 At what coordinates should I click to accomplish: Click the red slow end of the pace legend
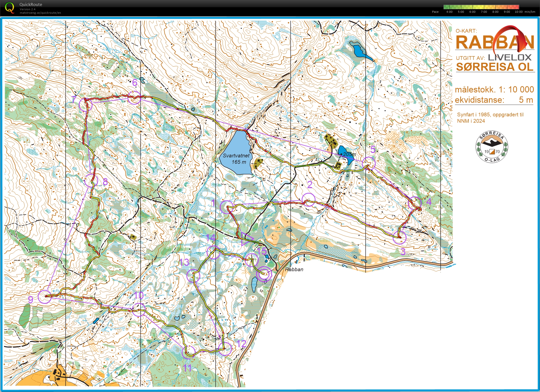[x=516, y=7]
